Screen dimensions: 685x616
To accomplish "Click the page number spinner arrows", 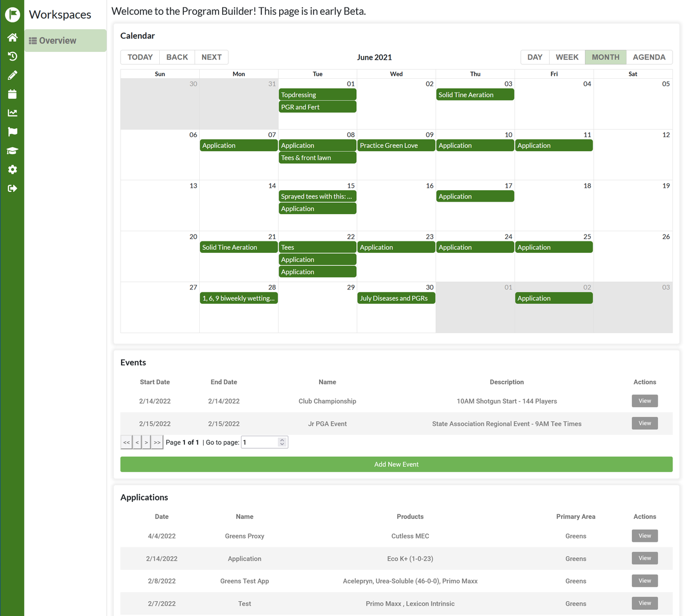I will pyautogui.click(x=282, y=442).
